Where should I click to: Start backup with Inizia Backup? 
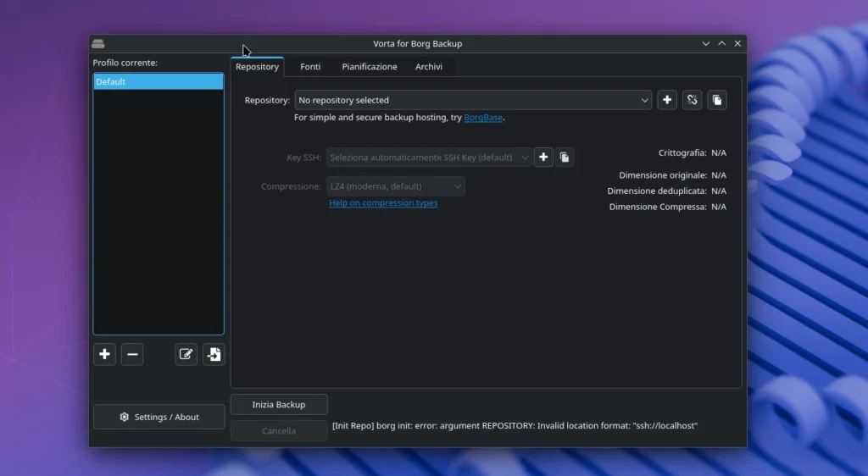279,405
